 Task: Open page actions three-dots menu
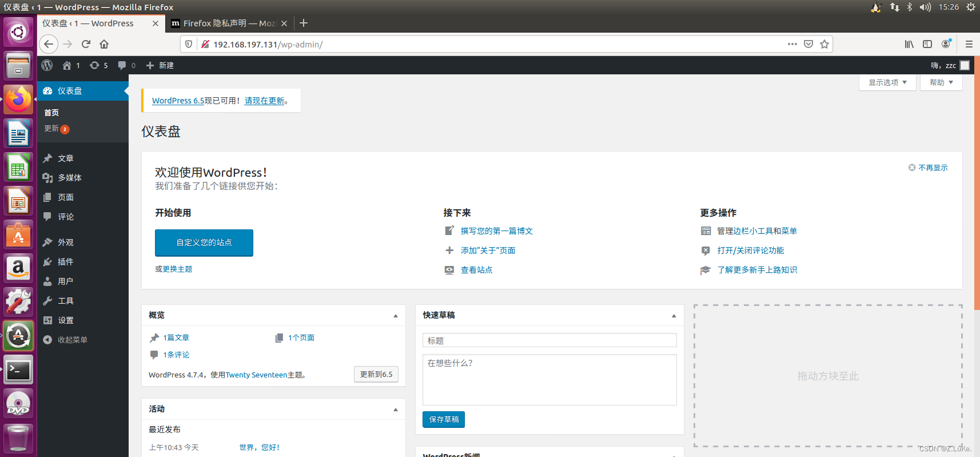click(x=792, y=44)
